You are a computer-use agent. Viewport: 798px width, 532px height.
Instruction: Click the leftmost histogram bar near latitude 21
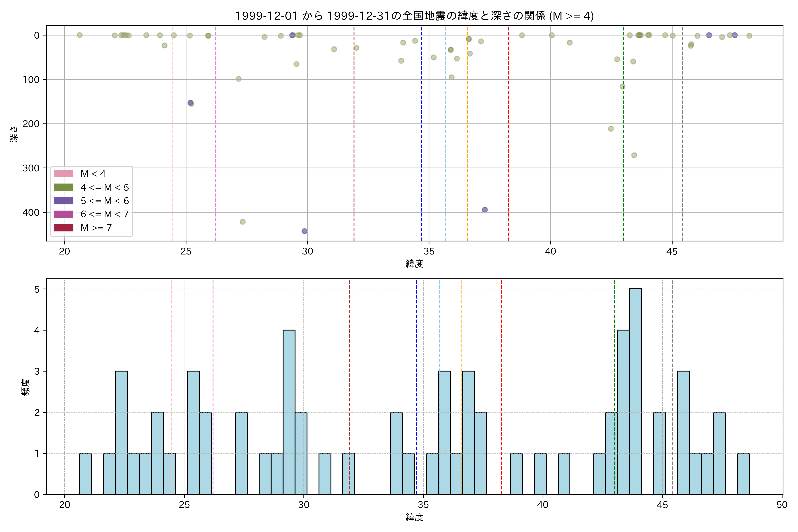coord(86,474)
